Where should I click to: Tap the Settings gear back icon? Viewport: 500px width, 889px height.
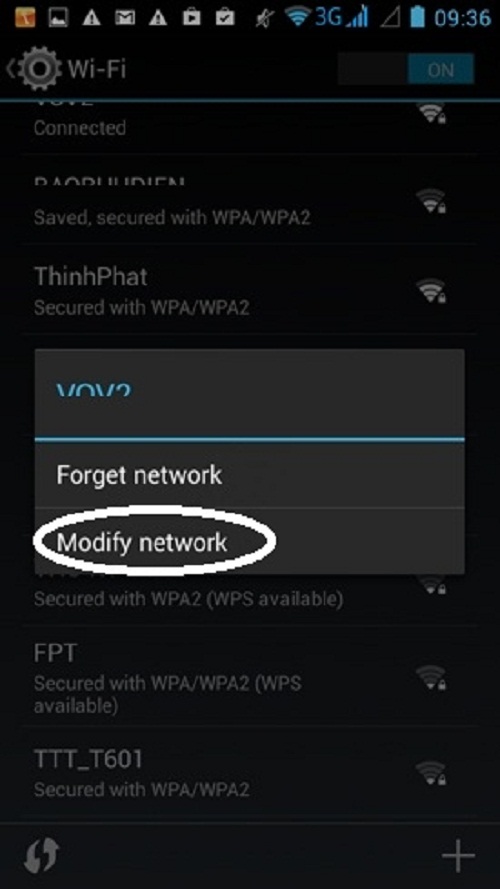34,69
